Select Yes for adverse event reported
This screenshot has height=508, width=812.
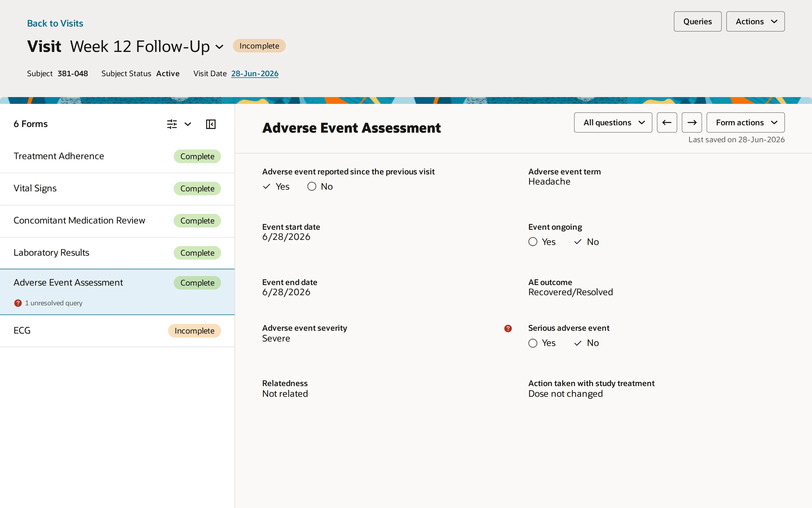(276, 187)
